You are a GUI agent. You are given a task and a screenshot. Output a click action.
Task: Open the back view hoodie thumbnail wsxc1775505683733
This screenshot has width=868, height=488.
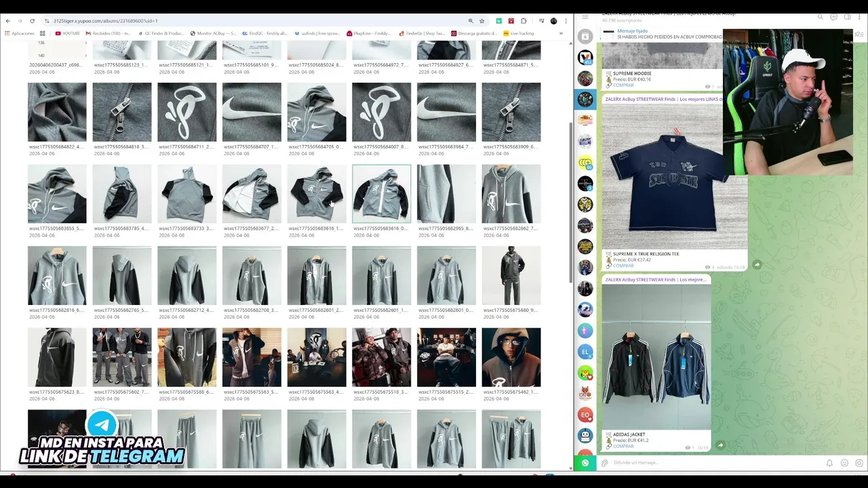(x=186, y=194)
